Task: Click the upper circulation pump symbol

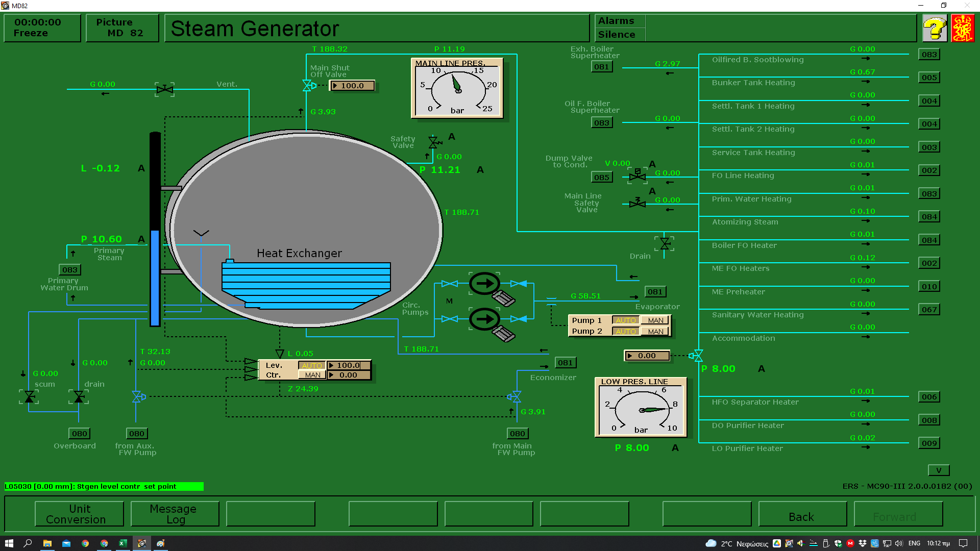Action: pos(484,284)
